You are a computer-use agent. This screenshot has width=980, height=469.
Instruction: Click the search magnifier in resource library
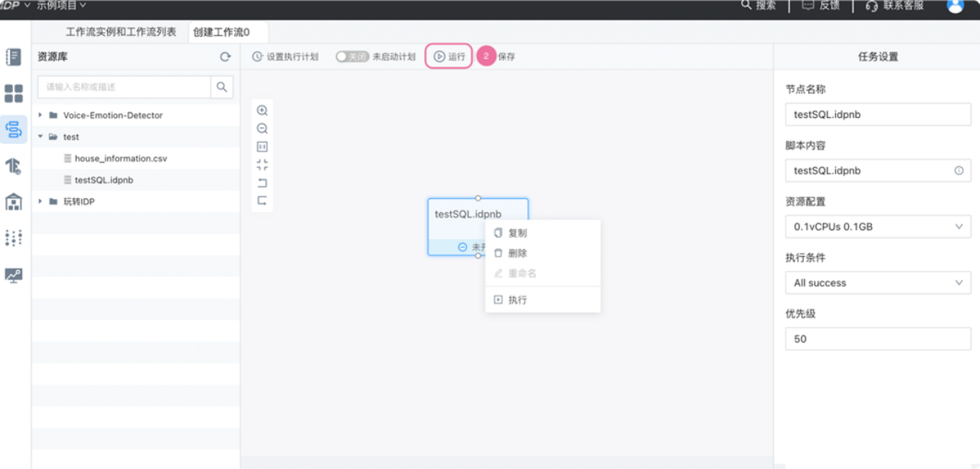tap(221, 87)
